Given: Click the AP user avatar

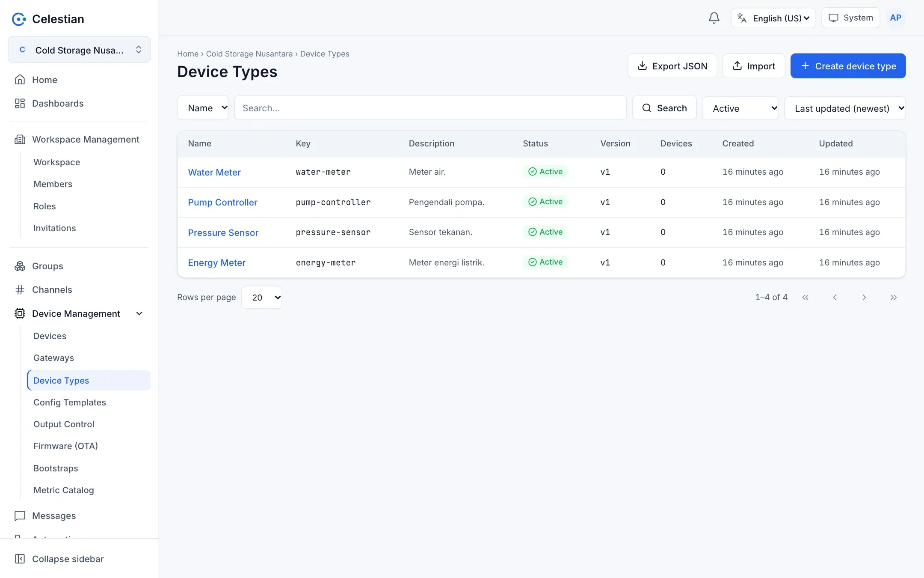Looking at the screenshot, I should coord(895,18).
